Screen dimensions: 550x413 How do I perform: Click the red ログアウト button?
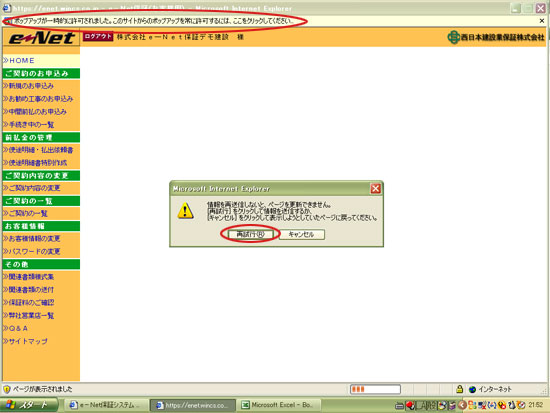click(x=98, y=36)
